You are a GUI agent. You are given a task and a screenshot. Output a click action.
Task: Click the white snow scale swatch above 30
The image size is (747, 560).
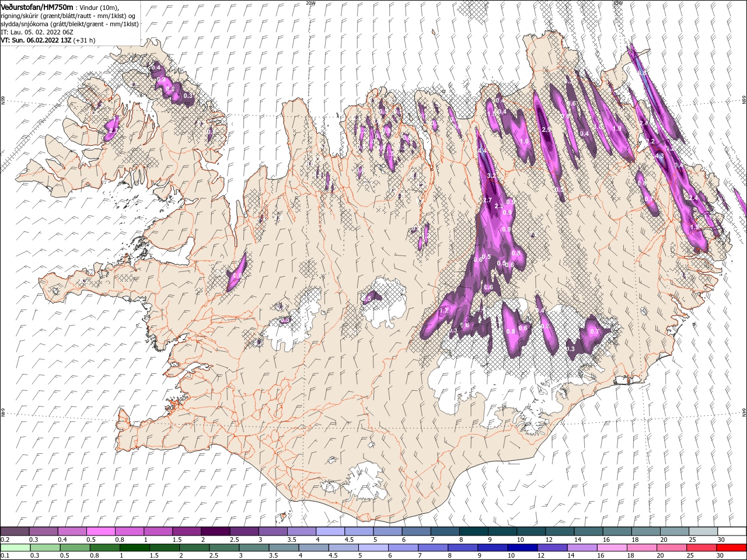(x=731, y=531)
